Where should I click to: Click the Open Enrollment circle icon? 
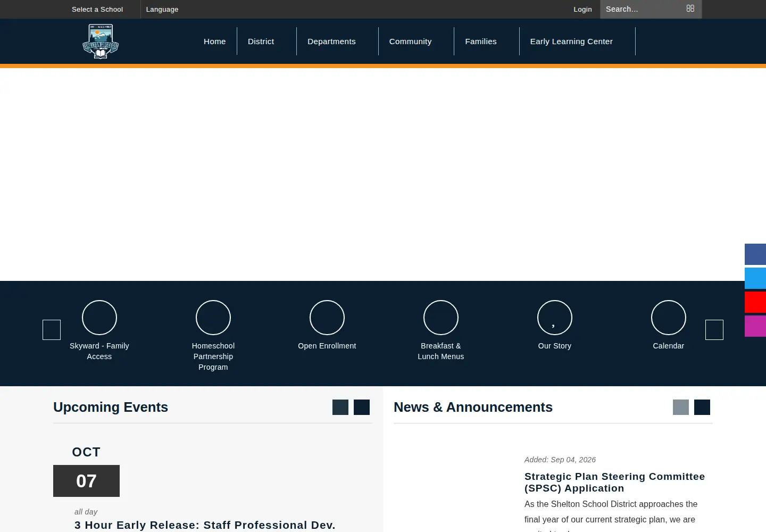327,318
